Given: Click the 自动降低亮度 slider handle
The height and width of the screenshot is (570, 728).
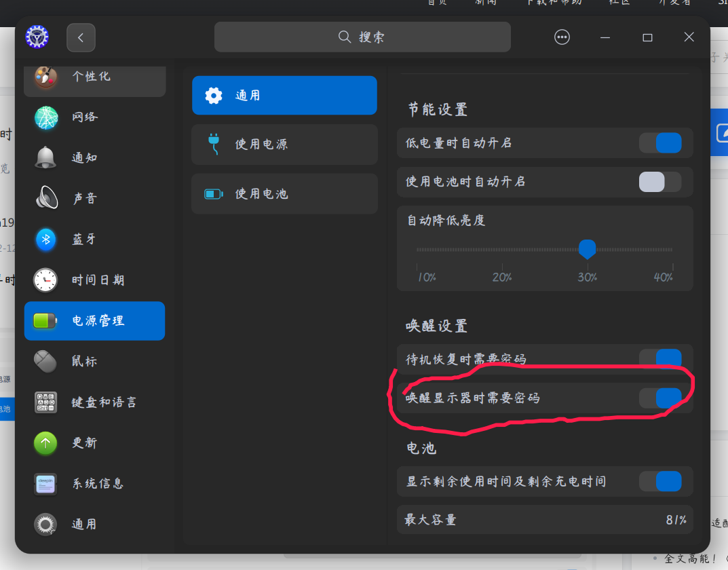Looking at the screenshot, I should pyautogui.click(x=588, y=249).
